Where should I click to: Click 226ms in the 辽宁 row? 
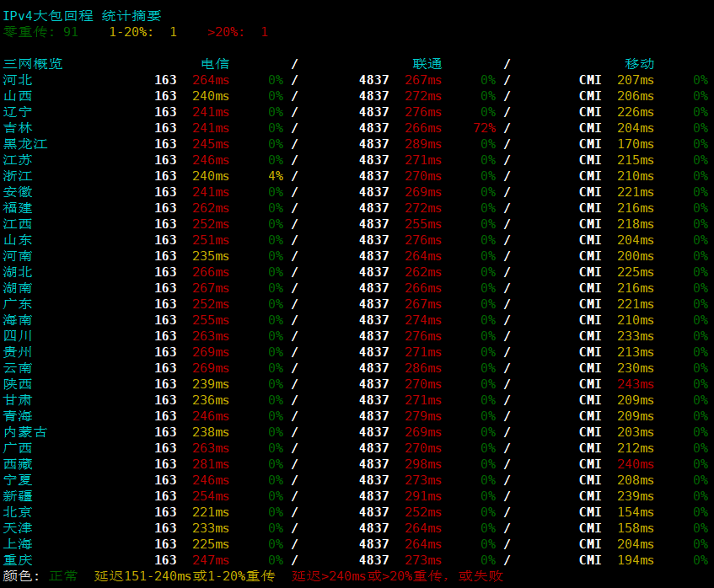pyautogui.click(x=636, y=112)
